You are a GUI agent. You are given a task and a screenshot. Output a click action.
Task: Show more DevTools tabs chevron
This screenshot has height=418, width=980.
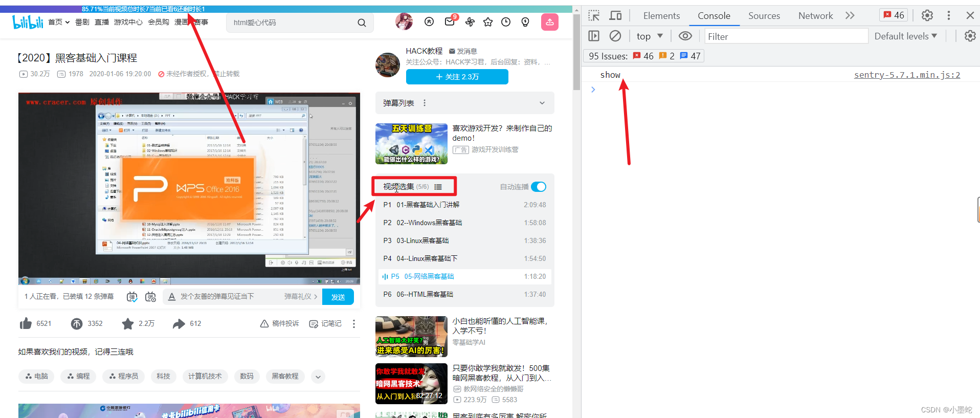(850, 15)
